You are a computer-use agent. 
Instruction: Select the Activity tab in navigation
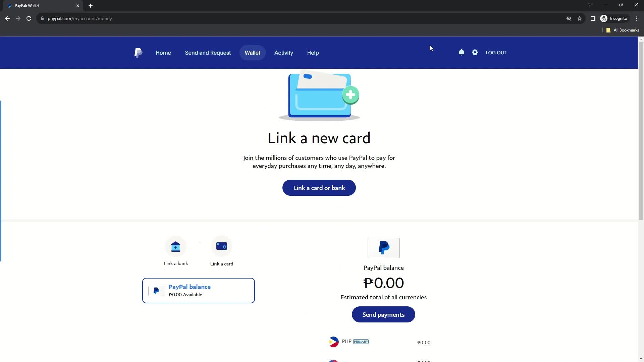coord(284,53)
